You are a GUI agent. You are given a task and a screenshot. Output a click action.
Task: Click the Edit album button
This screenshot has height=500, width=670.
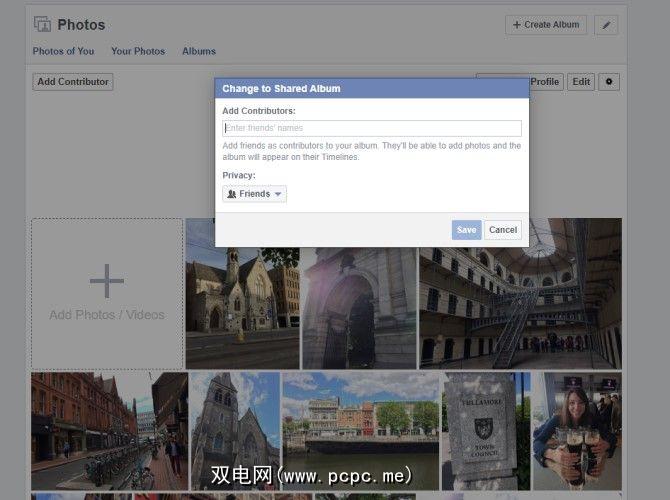pyautogui.click(x=581, y=82)
